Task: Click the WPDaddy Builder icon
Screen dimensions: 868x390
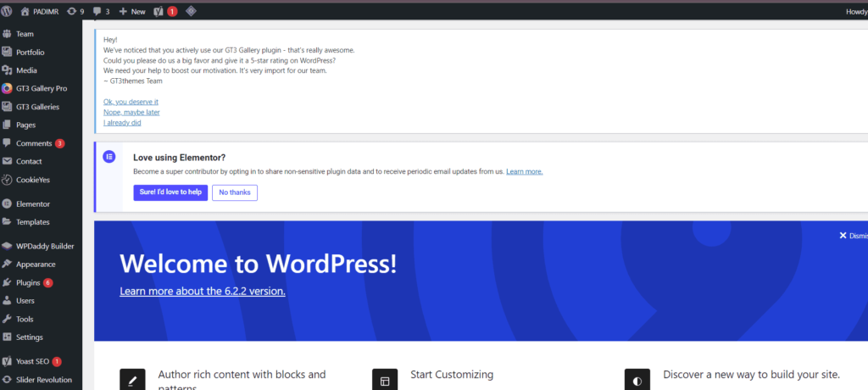Action: point(7,247)
